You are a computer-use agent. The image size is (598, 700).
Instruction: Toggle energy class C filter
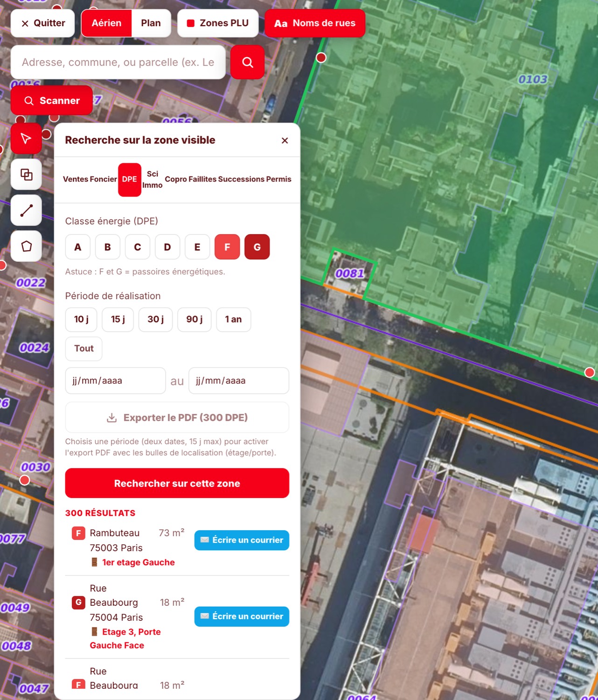138,247
